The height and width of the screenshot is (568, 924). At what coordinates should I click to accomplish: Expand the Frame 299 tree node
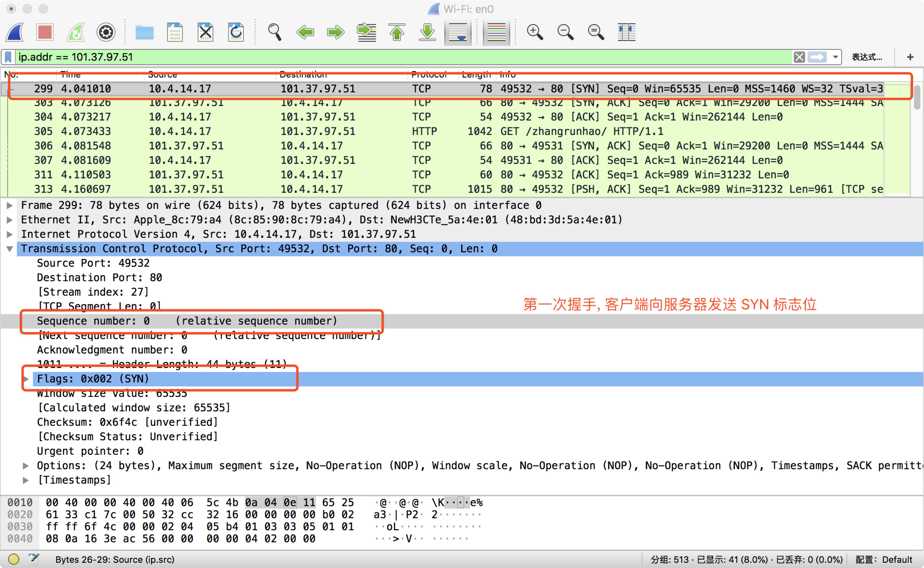[x=10, y=205]
